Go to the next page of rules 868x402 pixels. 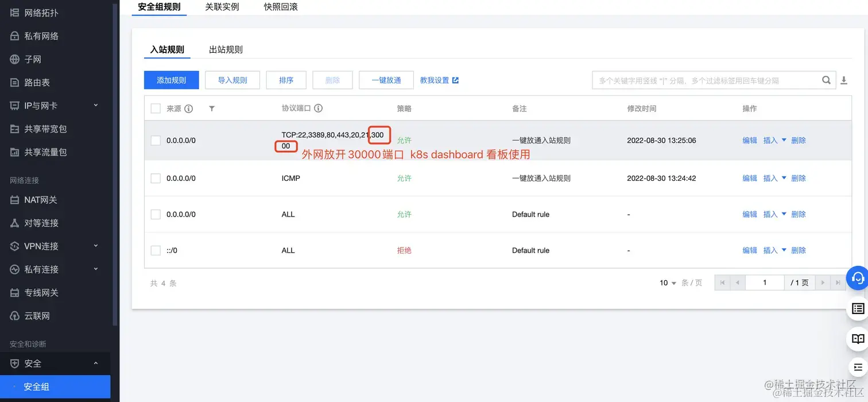(823, 283)
